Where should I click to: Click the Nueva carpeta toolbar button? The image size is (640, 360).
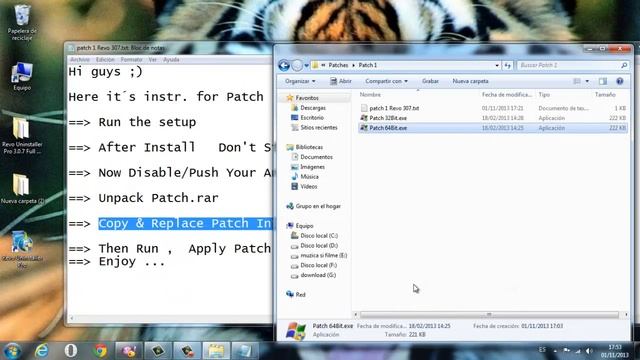(470, 81)
